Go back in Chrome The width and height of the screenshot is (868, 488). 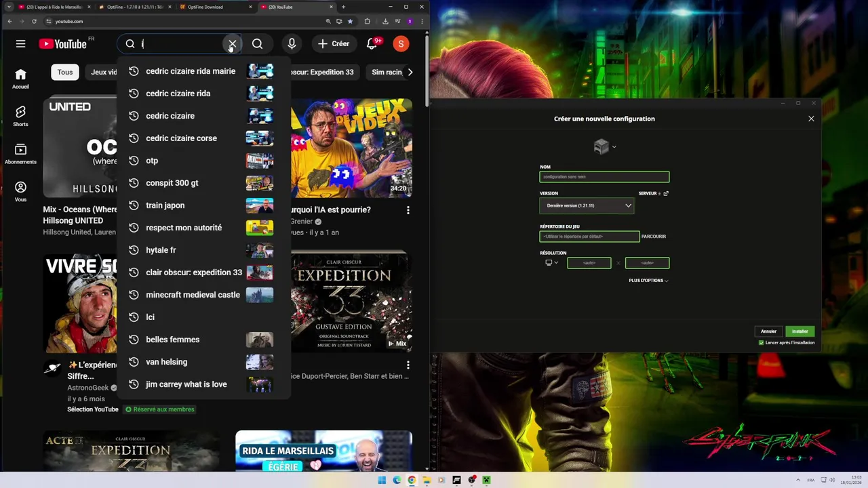(9, 21)
